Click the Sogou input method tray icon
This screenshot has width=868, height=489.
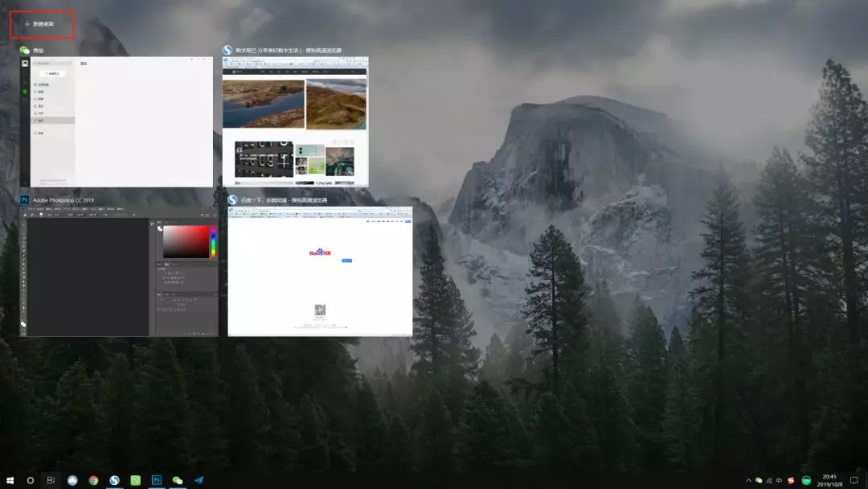791,481
